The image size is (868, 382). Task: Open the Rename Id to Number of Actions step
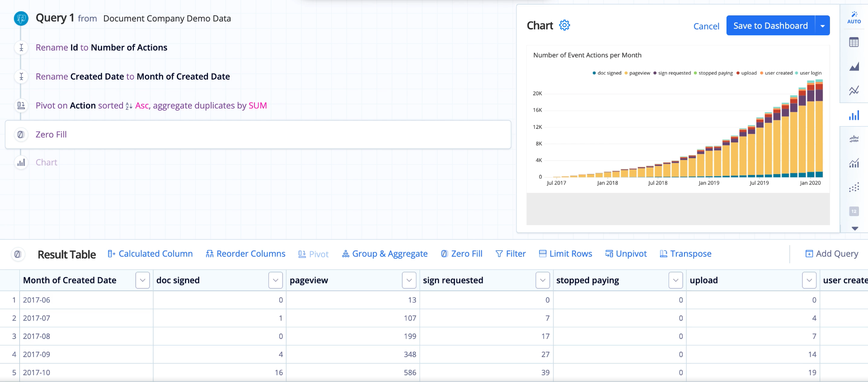point(101,47)
